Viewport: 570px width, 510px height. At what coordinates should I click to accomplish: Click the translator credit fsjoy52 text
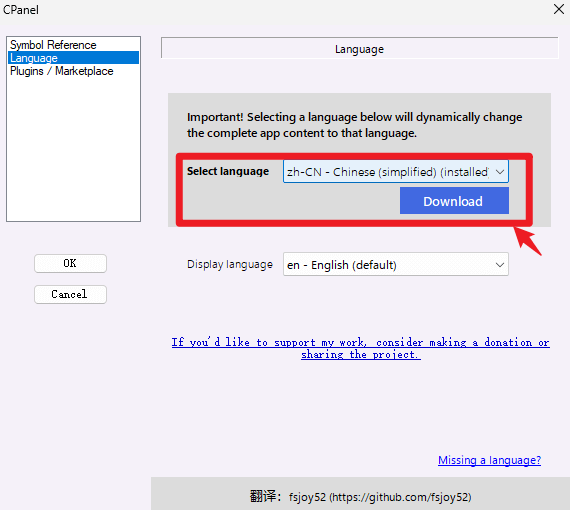(x=360, y=497)
